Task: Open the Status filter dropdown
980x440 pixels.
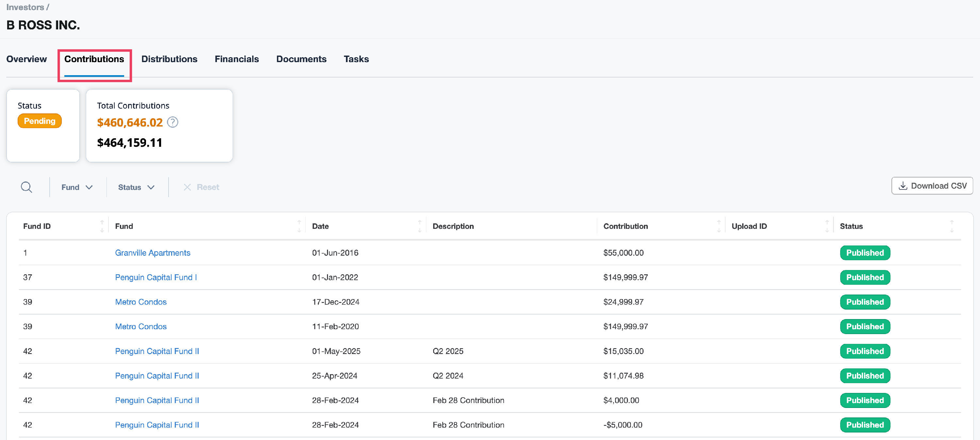Action: [x=136, y=187]
